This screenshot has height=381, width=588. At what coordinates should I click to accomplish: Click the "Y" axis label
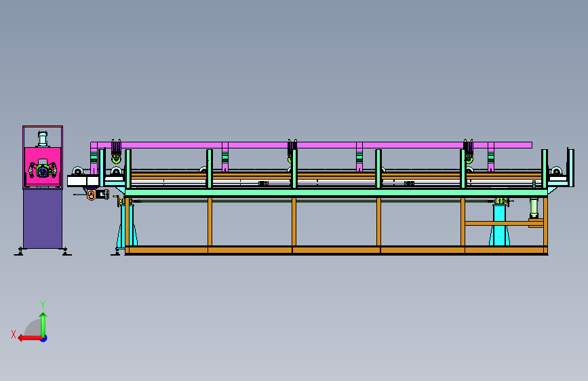coord(43,304)
